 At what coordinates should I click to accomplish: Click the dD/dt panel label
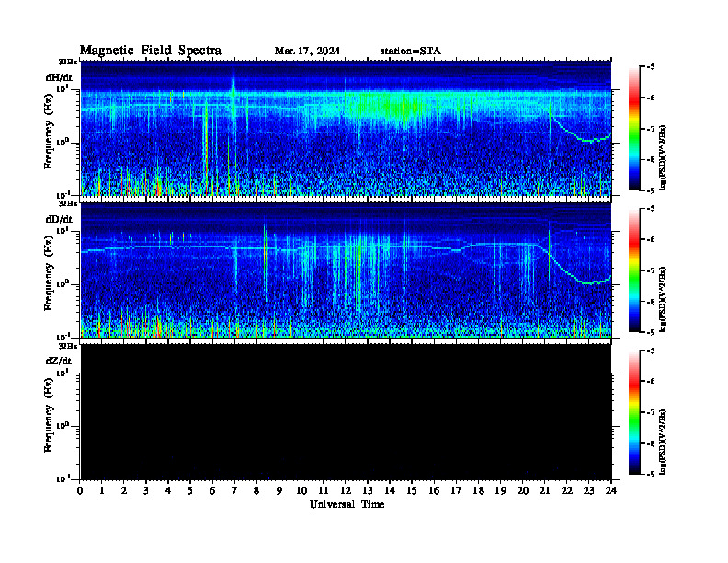tap(59, 219)
